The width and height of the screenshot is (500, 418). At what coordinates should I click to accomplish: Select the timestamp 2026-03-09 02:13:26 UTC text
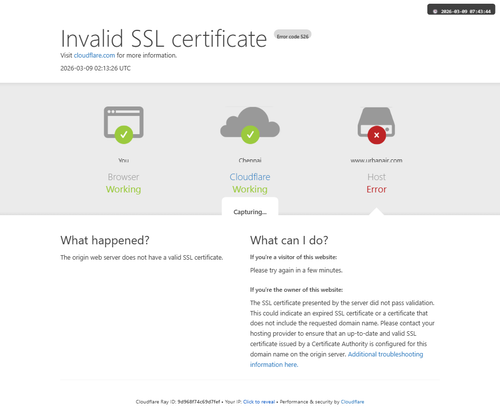[95, 68]
